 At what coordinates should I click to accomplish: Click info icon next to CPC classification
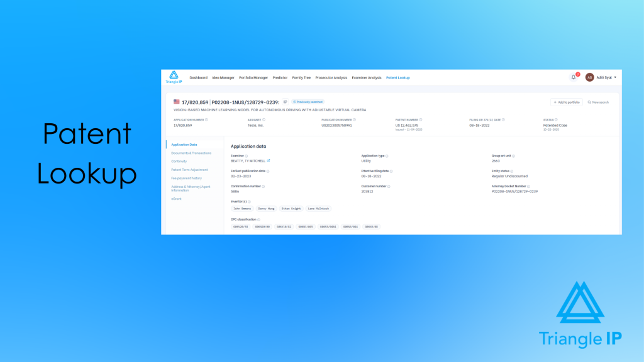pyautogui.click(x=258, y=219)
